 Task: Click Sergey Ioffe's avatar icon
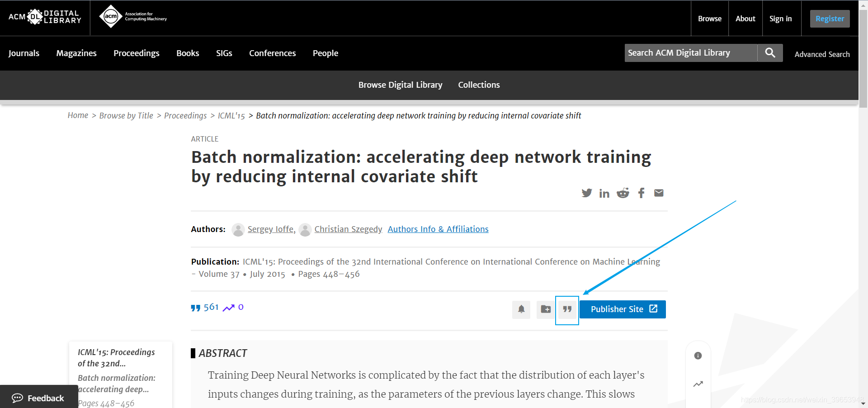(x=238, y=230)
